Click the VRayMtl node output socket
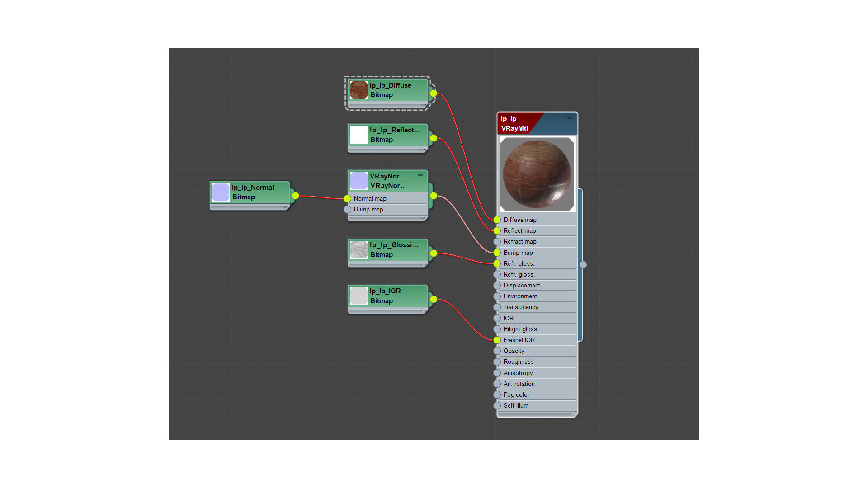The width and height of the screenshot is (868, 488). point(583,265)
